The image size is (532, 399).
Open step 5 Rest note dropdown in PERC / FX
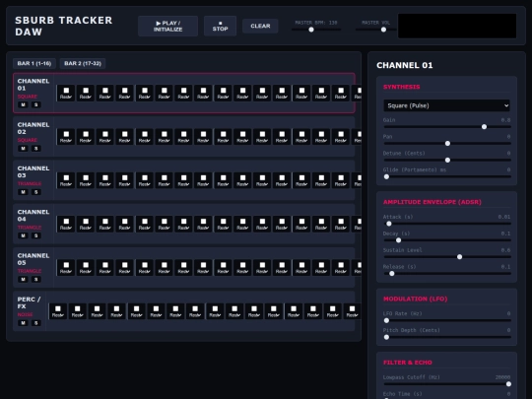136,315
